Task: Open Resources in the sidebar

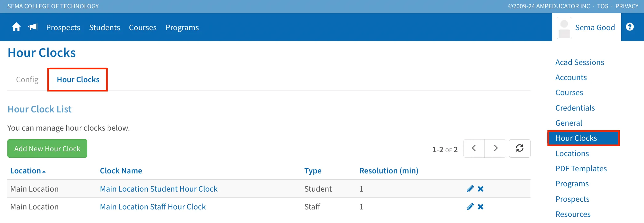Action: tap(573, 214)
